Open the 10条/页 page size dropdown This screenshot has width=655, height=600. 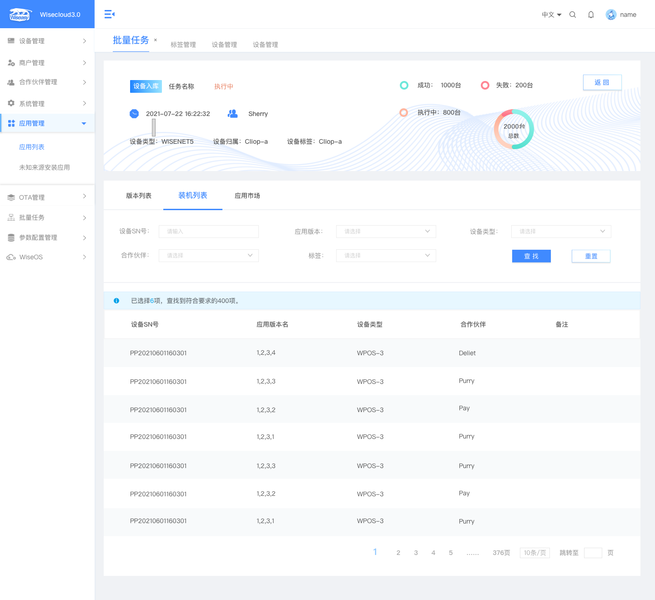point(535,553)
